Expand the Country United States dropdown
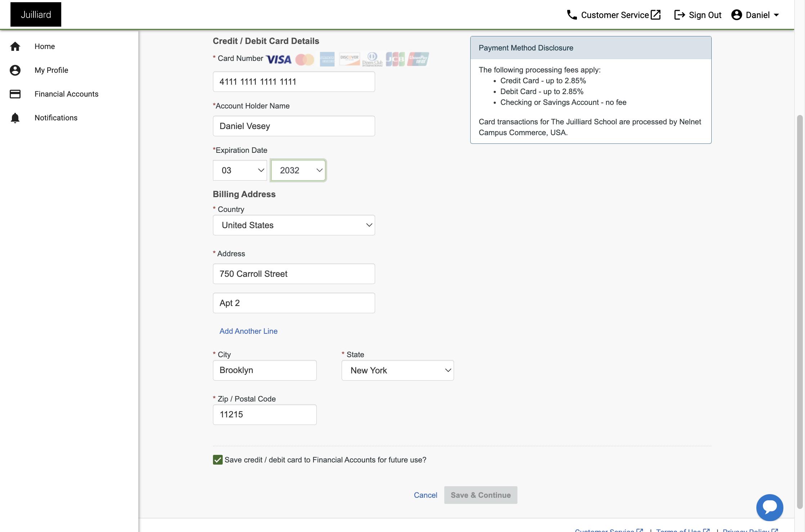 (294, 225)
